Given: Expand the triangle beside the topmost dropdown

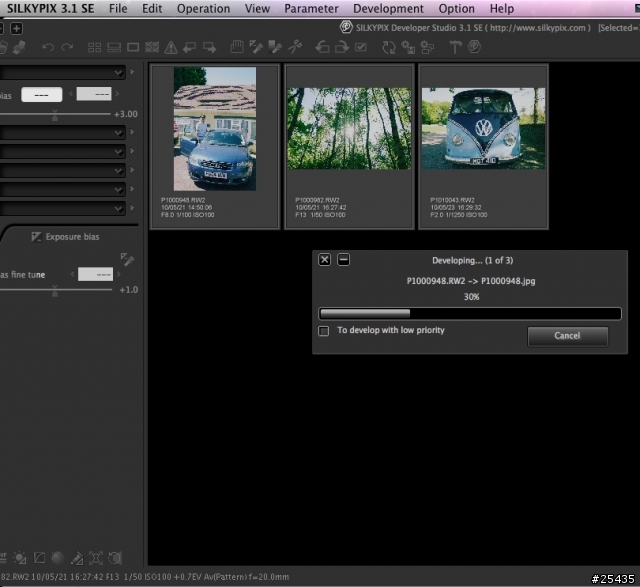Looking at the screenshot, I should click(x=132, y=72).
